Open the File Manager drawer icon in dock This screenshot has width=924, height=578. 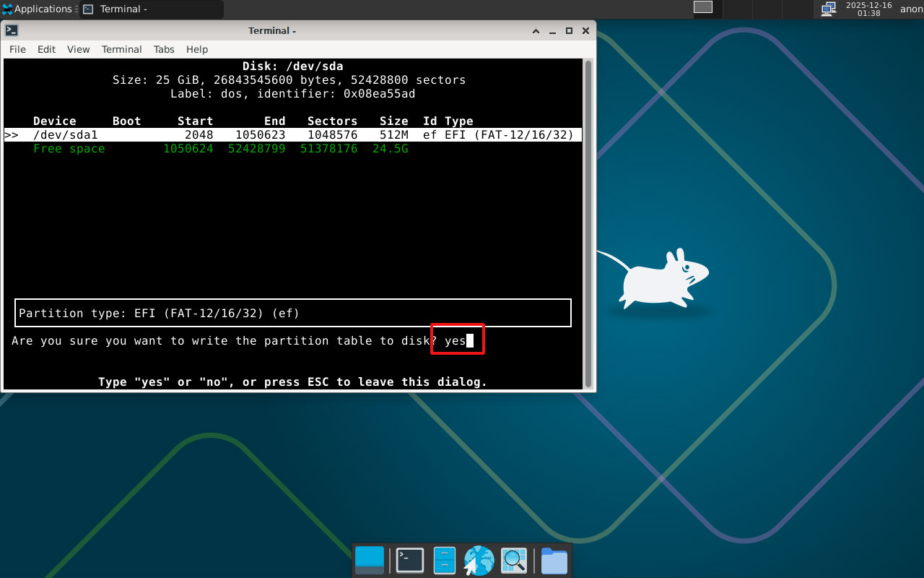[444, 561]
